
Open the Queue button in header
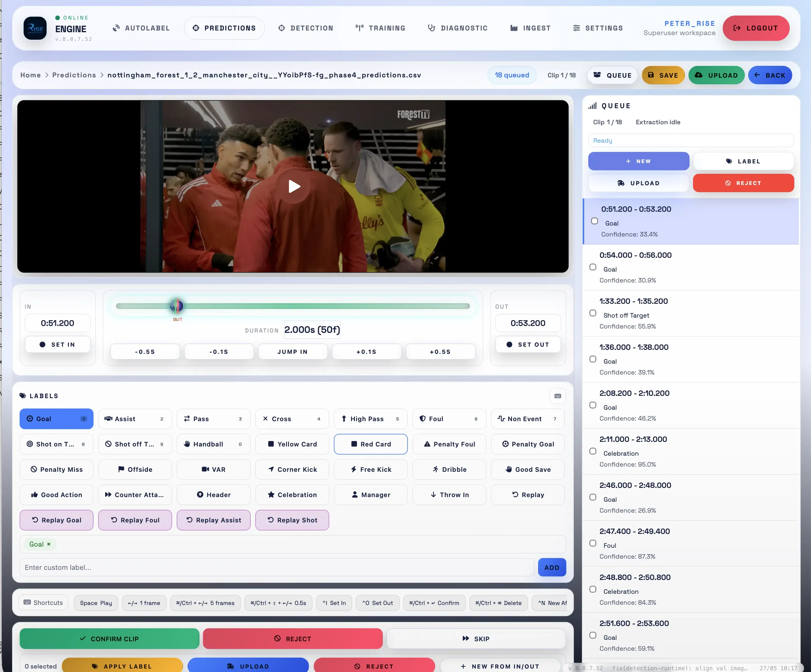click(x=612, y=75)
